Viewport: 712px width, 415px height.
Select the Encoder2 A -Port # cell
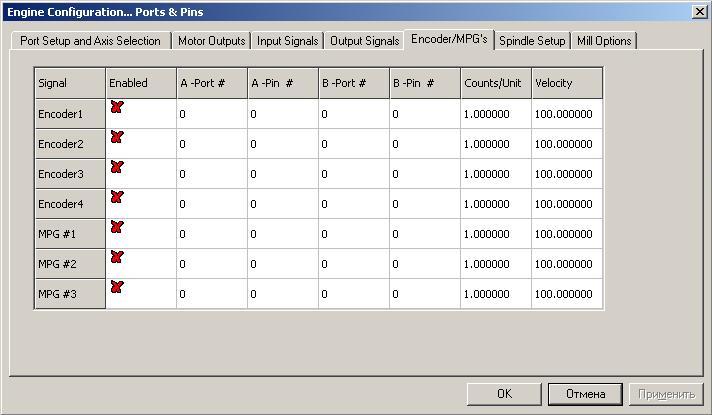coord(212,144)
